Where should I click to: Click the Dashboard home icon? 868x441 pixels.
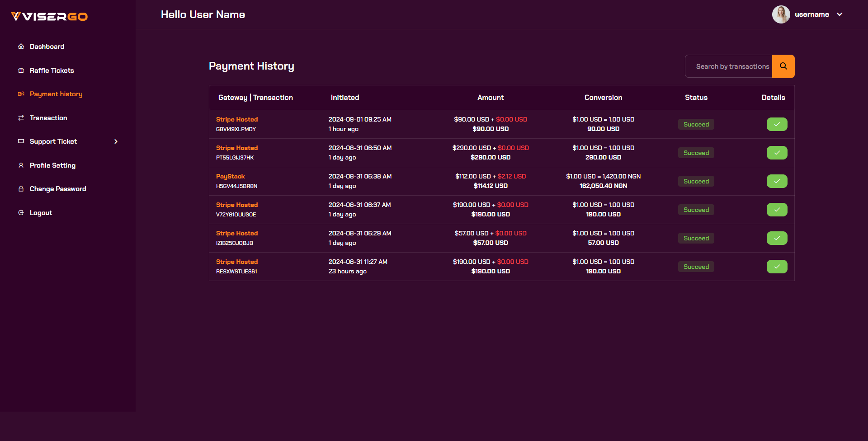(x=21, y=47)
